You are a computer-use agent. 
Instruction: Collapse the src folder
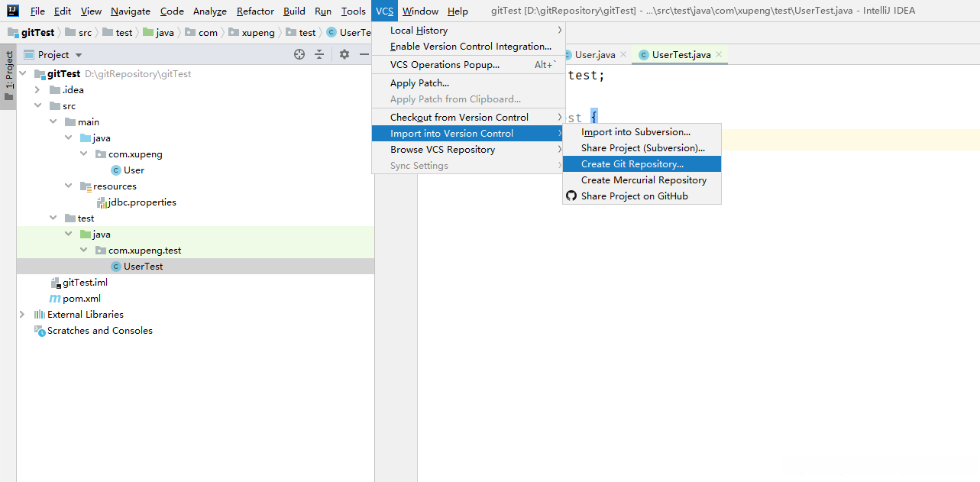click(37, 106)
